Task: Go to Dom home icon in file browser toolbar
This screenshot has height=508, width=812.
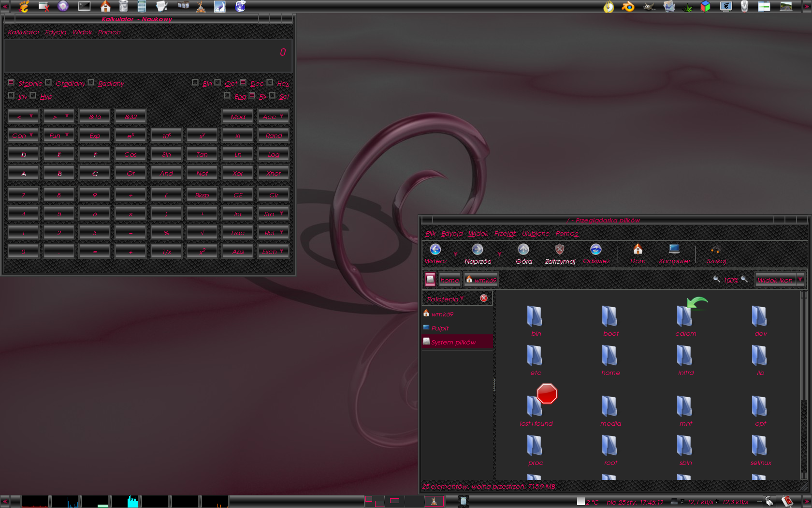Action: pos(638,249)
